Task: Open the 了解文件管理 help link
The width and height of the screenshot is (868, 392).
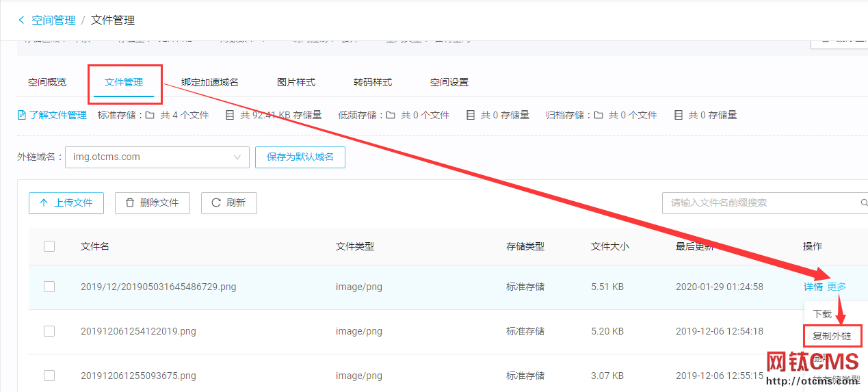Action: (x=57, y=115)
